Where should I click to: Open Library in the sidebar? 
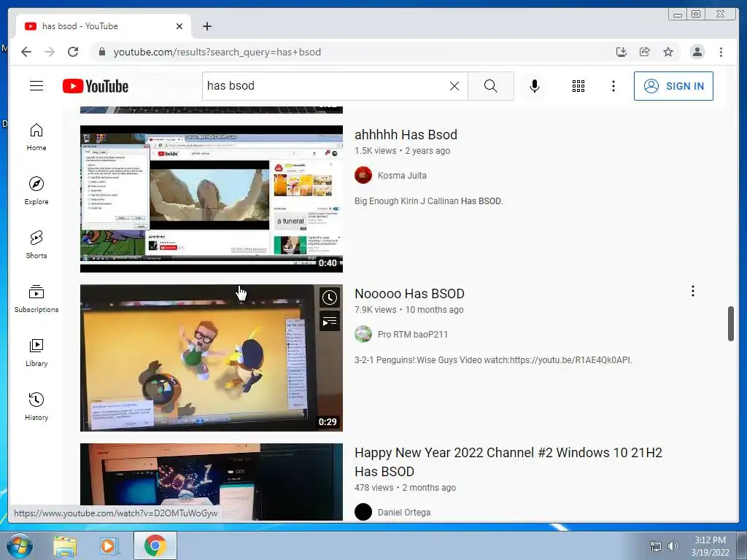tap(36, 352)
